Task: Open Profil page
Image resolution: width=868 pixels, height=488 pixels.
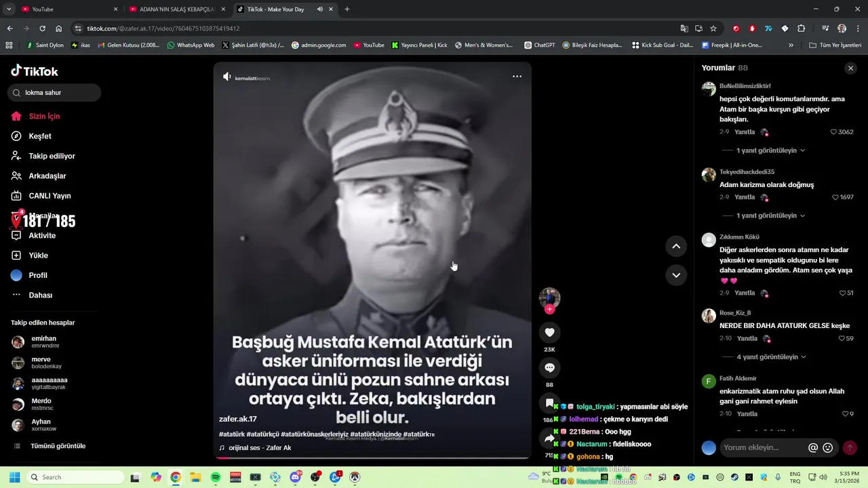Action: (x=29, y=275)
